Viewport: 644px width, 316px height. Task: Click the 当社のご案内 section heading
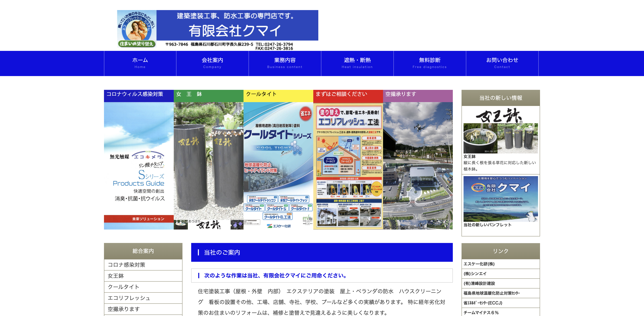point(322,252)
